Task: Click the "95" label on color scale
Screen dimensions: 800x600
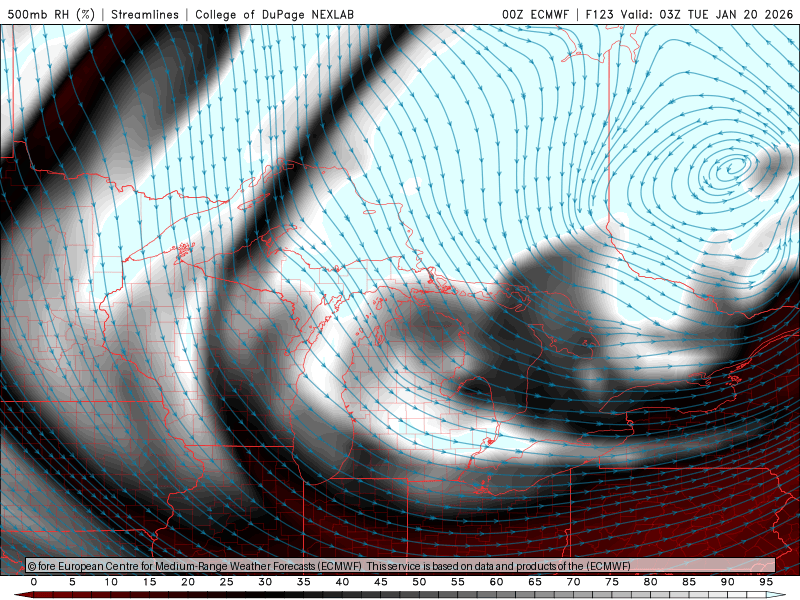Action: pos(766,582)
